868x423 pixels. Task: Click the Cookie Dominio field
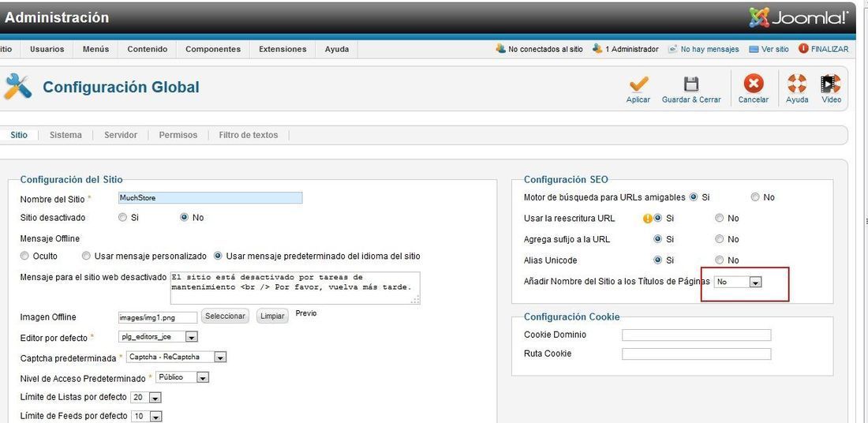pos(697,335)
